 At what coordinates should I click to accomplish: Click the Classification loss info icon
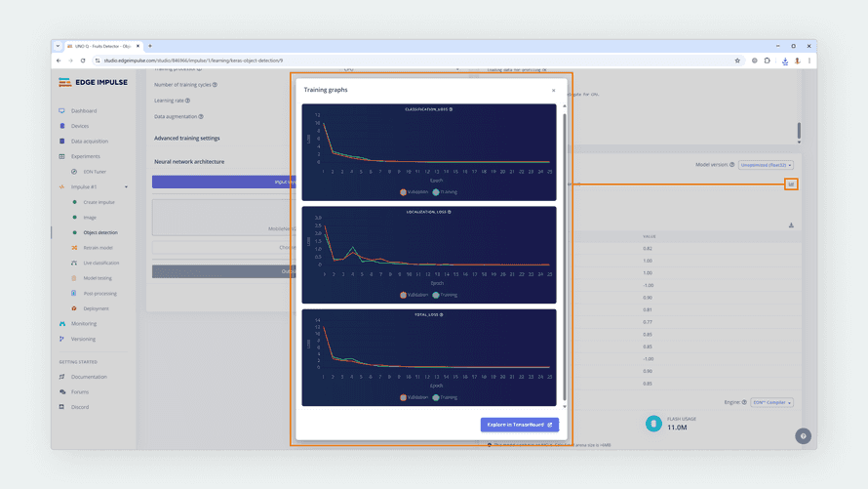click(x=451, y=109)
